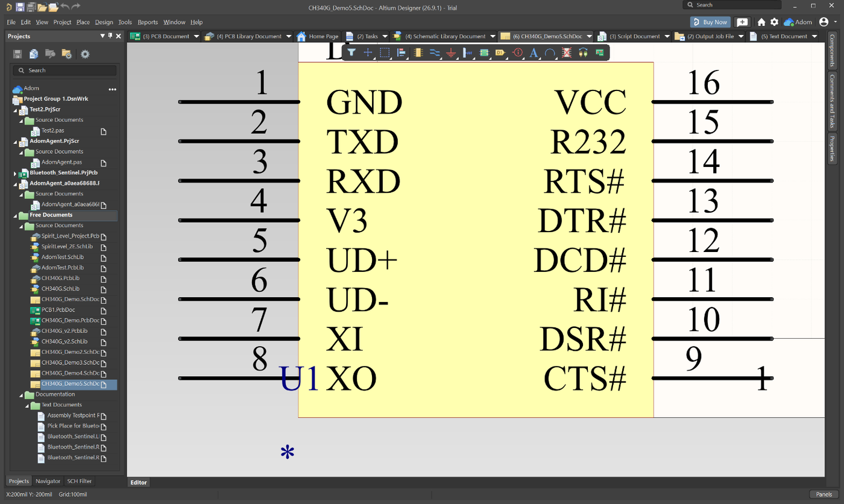This screenshot has width=844, height=504.
Task: Close the Projects panel
Action: pyautogui.click(x=118, y=36)
